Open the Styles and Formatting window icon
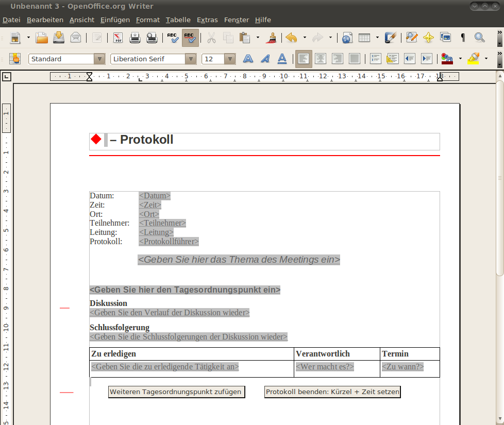Image resolution: width=504 pixels, height=425 pixels. pyautogui.click(x=14, y=59)
